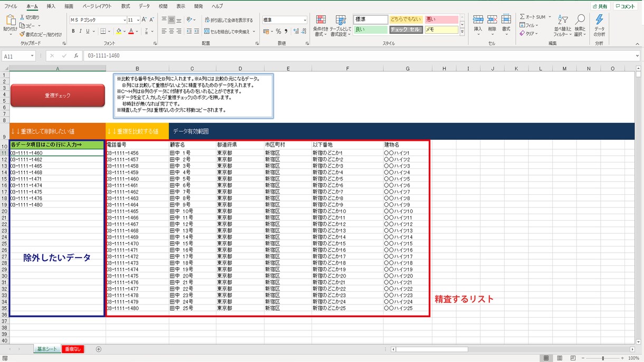The height and width of the screenshot is (362, 644).
Task: Open the number format 標準 dropdown
Action: pyautogui.click(x=305, y=20)
